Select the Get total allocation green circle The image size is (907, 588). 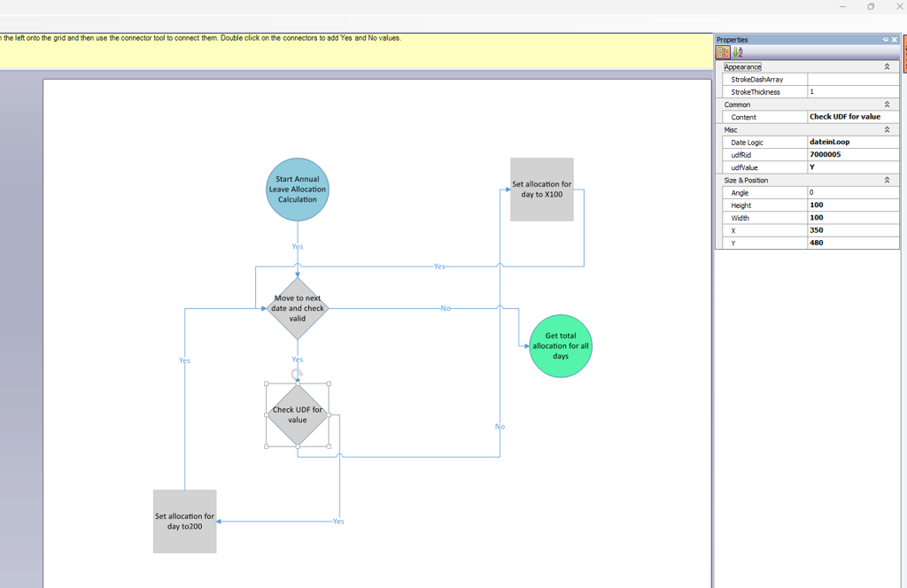coord(560,346)
